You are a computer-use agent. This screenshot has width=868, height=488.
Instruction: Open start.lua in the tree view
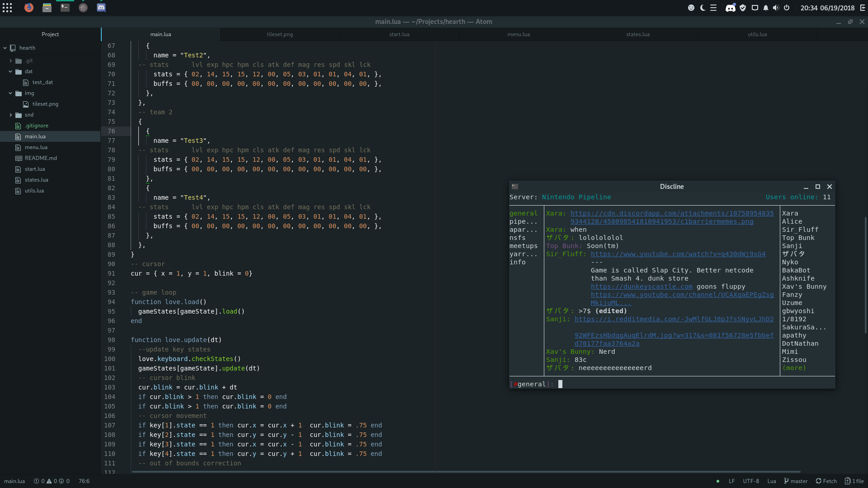[35, 169]
